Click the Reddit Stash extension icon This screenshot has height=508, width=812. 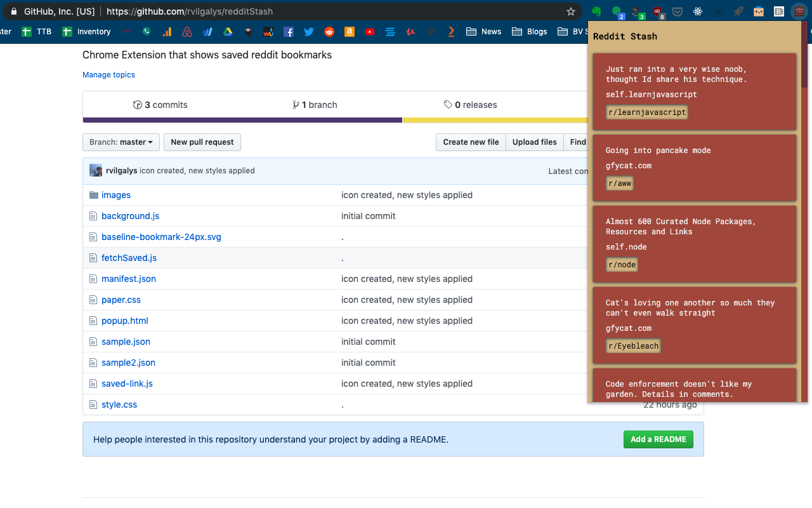point(799,11)
